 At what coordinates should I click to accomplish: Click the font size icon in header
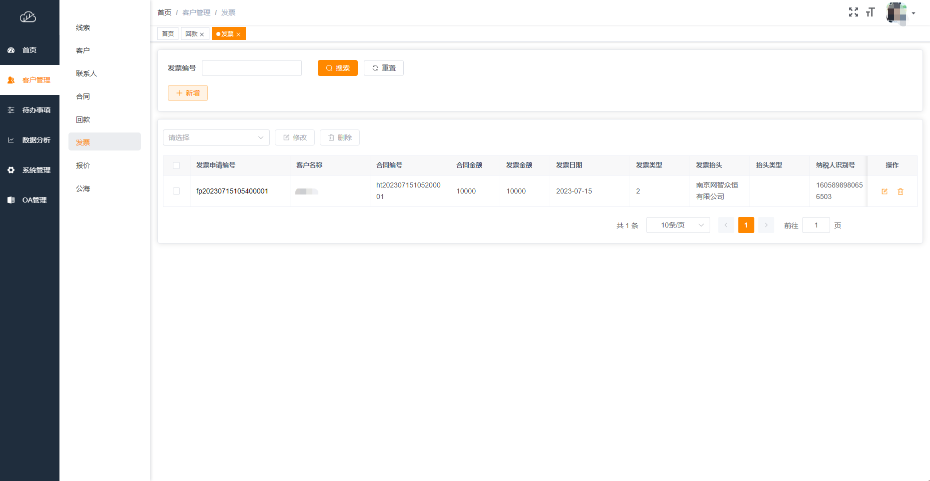click(x=870, y=12)
